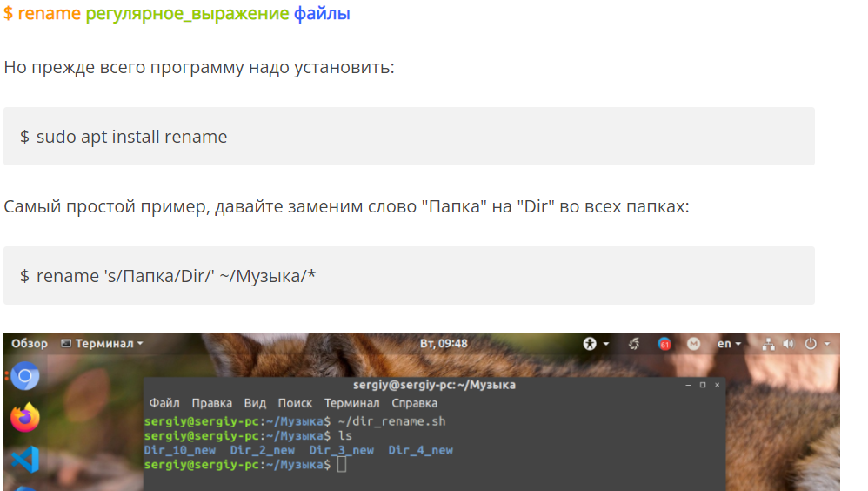
Task: Click the volume speaker icon
Action: click(788, 344)
